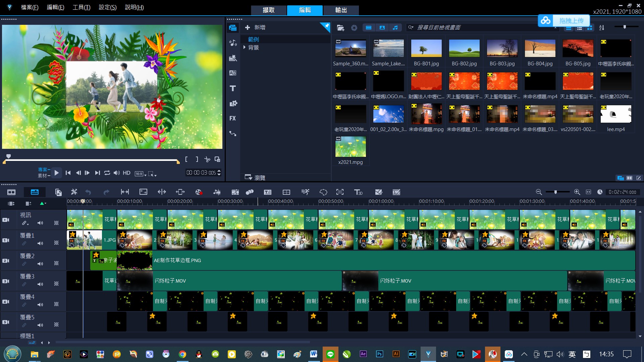The image size is (644, 362).
Task: Open the 檔案(F) menu
Action: coord(30,7)
